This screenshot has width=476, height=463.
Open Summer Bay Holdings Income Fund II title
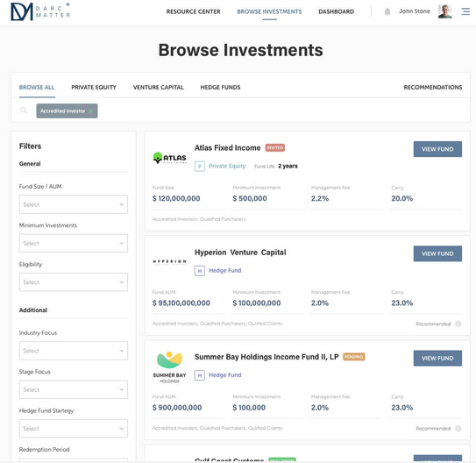(266, 357)
